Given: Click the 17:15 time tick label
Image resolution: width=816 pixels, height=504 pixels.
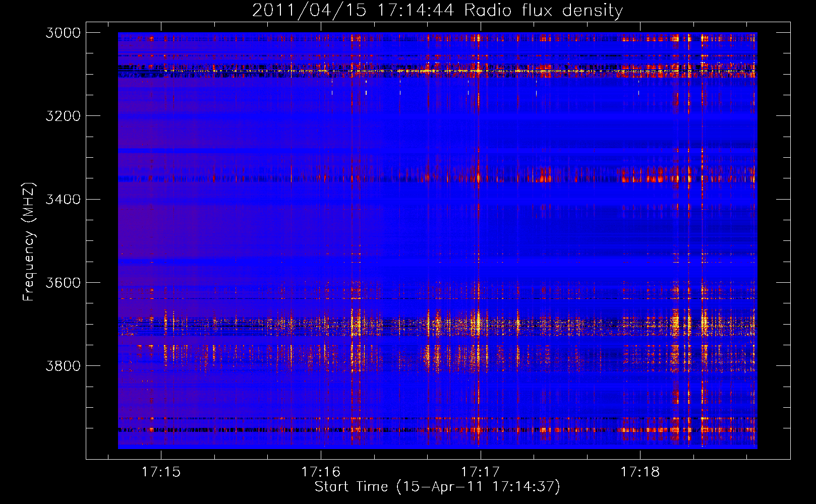Looking at the screenshot, I should coord(161,472).
